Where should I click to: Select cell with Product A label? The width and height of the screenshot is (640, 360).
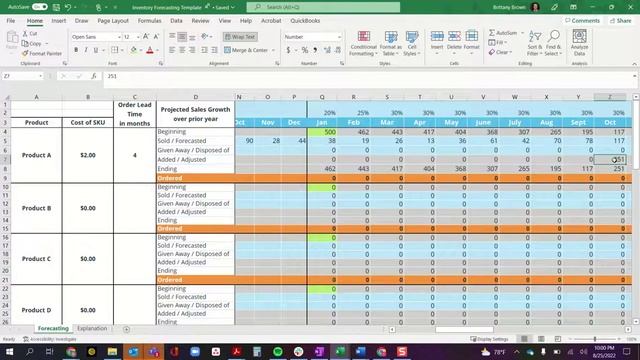[x=36, y=155]
